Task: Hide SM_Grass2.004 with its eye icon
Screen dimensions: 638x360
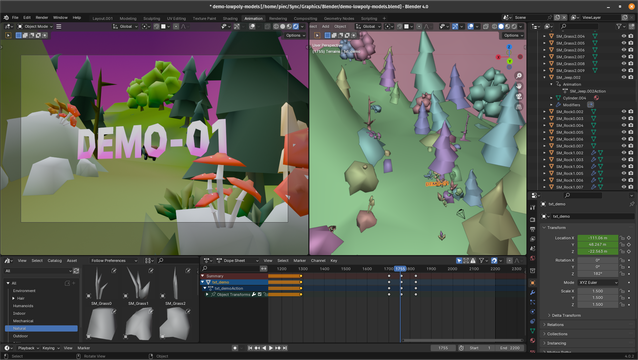Action: point(624,36)
